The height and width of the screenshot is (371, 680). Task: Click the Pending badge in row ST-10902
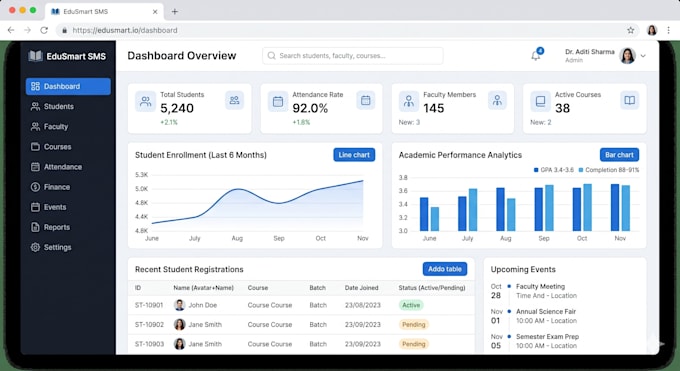click(413, 325)
